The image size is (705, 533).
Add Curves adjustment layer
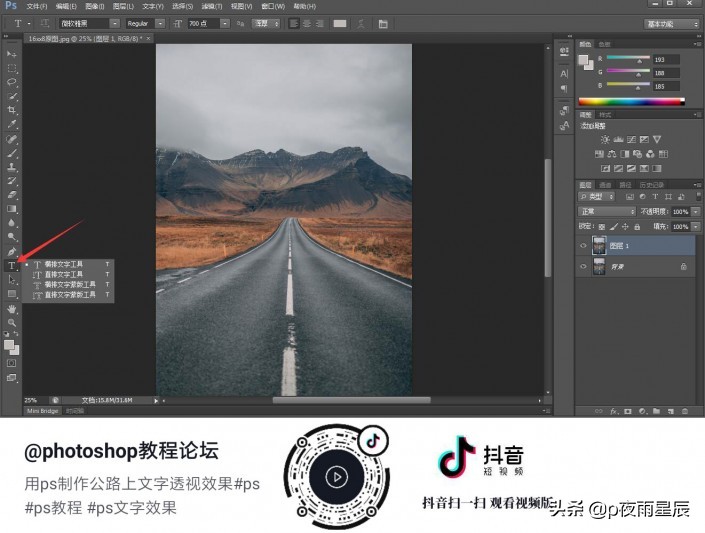(631, 139)
